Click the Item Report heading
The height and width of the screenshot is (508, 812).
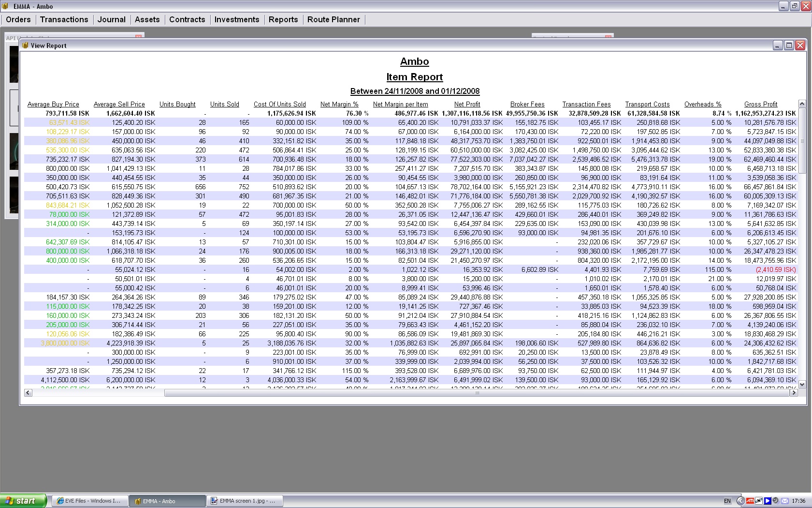[415, 77]
